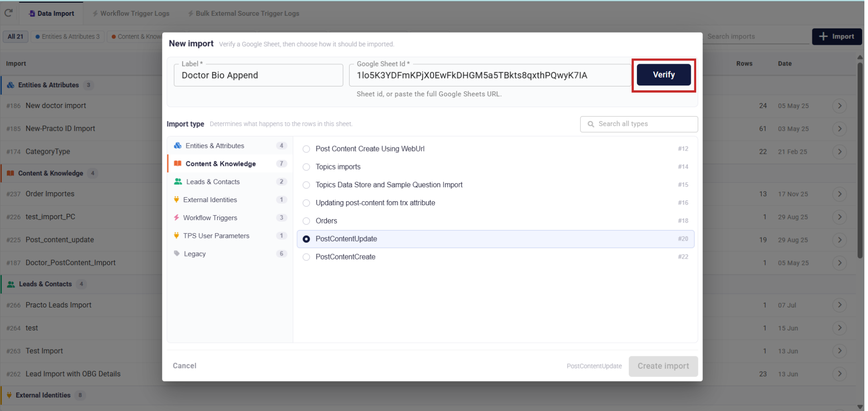This screenshot has height=411, width=868.
Task: Select the Orders import type radio
Action: [x=306, y=221]
